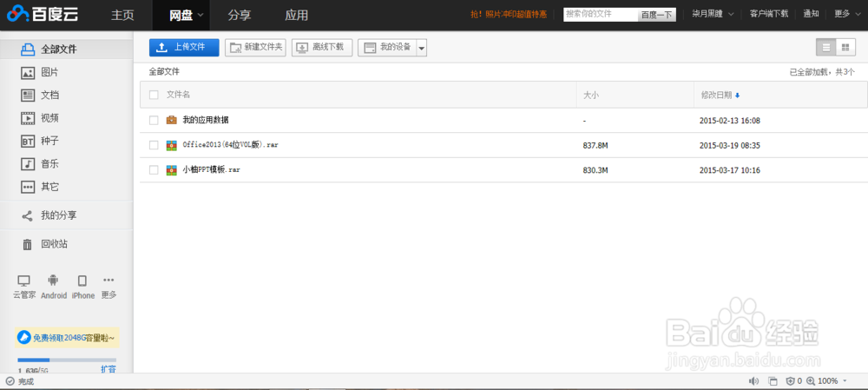
Task: Click the 小柚PPT模板 rar archive icon
Action: [x=172, y=170]
